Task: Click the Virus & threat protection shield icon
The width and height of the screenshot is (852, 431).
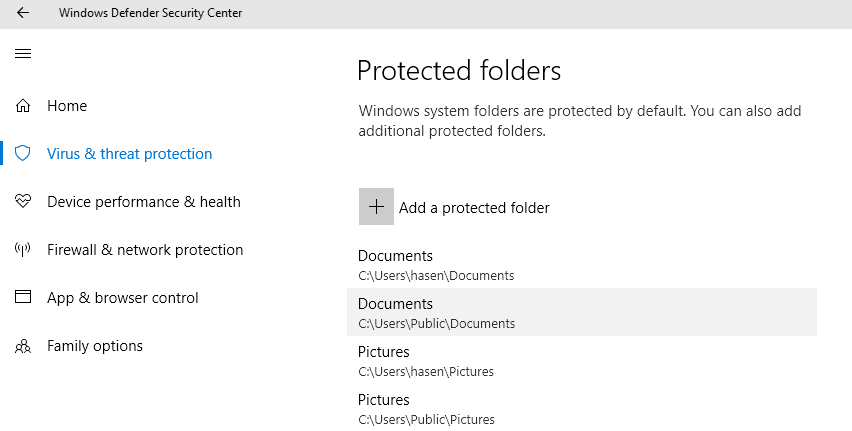Action: (23, 154)
